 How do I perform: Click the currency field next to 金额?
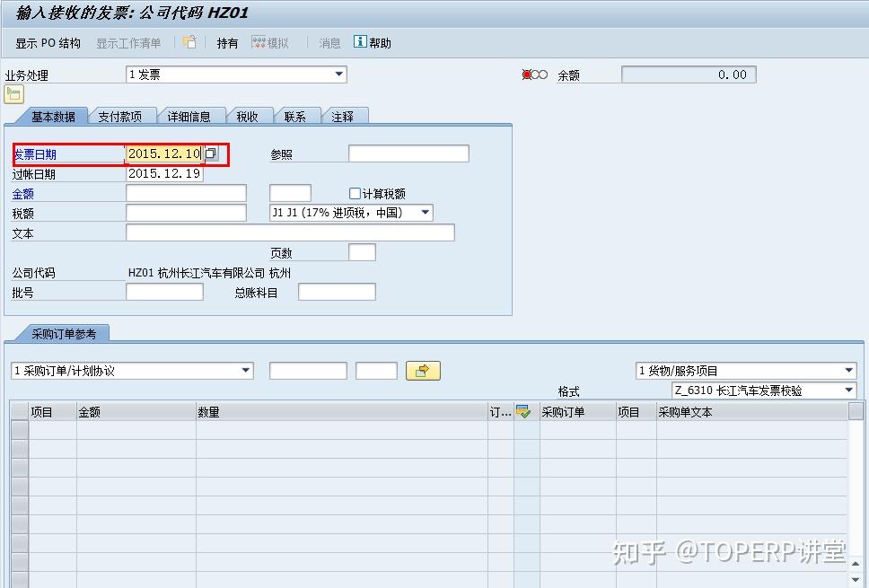(290, 193)
